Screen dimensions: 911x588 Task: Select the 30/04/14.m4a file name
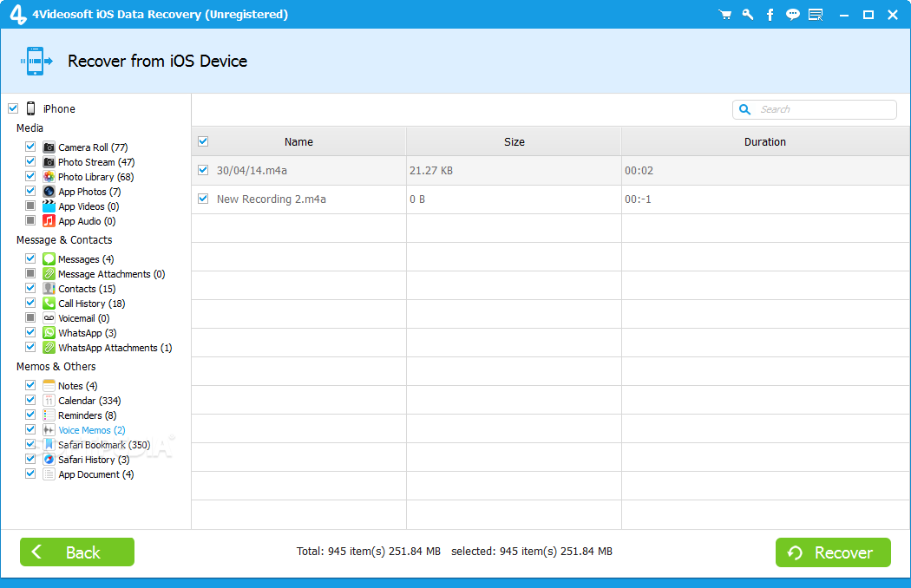252,171
